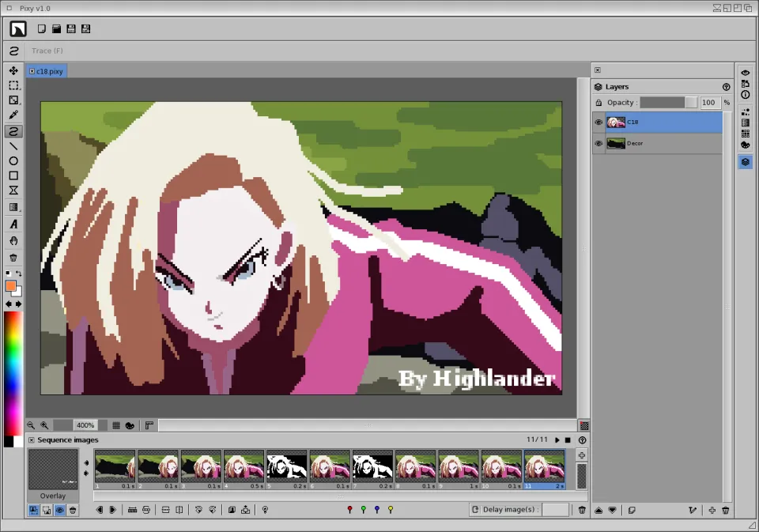Expand the Layers panel help menu
Screen dimensions: 759x532
coord(726,87)
